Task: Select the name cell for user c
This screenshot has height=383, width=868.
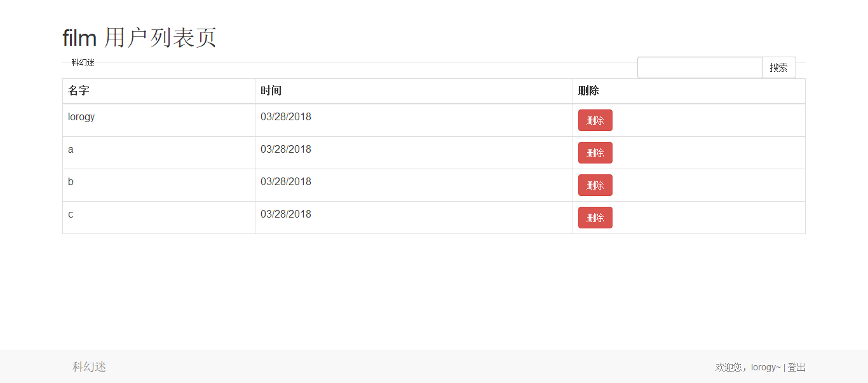Action: click(159, 218)
